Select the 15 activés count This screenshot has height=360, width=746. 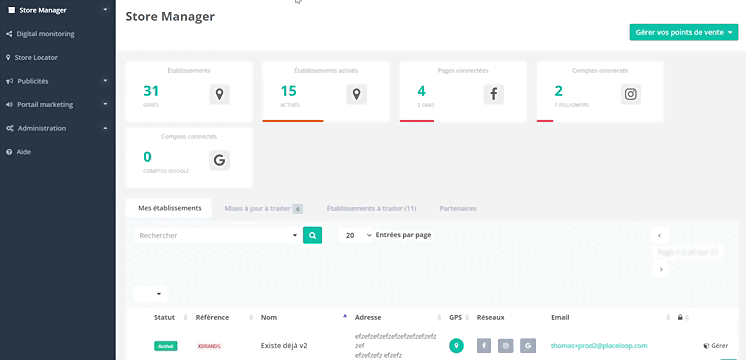[288, 91]
